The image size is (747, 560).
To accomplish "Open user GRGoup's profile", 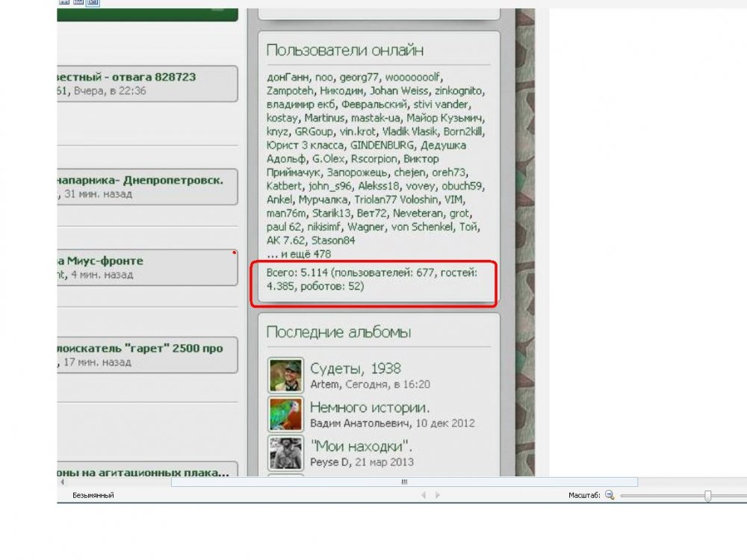I will [x=314, y=131].
